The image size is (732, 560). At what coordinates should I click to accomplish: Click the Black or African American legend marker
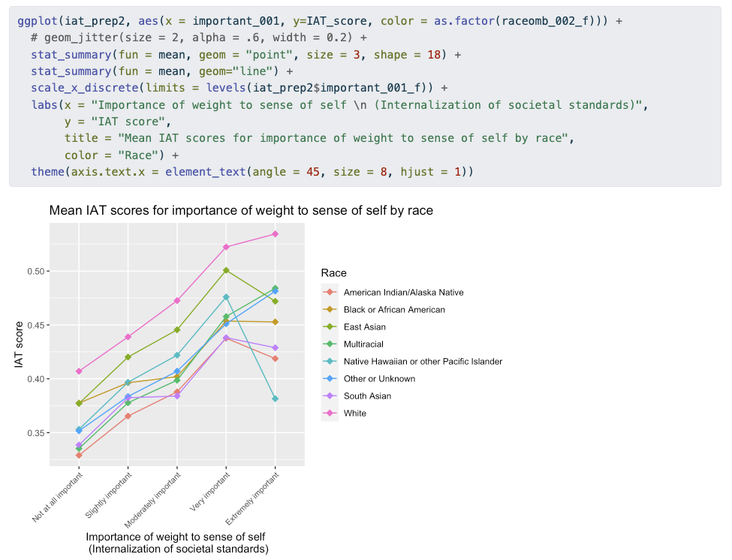pyautogui.click(x=330, y=310)
